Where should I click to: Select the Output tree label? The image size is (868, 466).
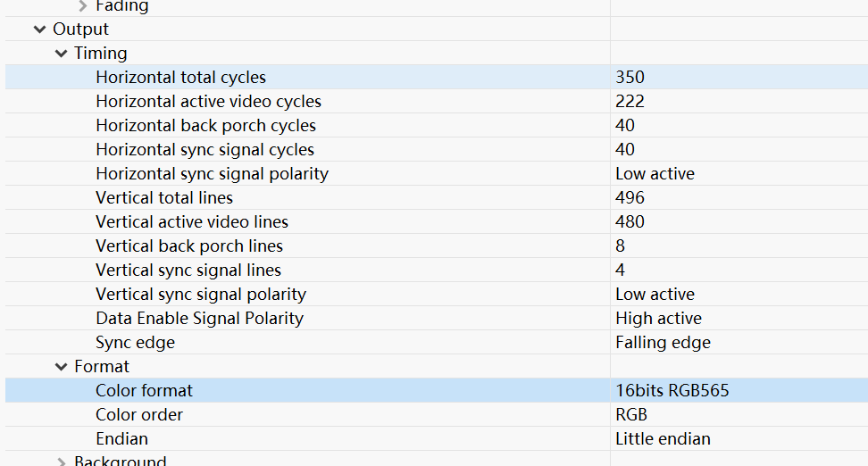[x=81, y=29]
